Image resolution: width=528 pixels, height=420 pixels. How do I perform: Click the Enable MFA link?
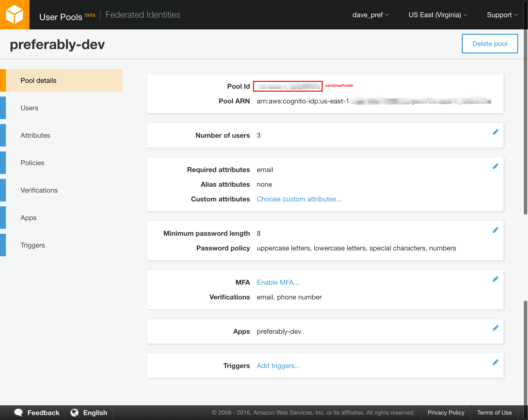click(278, 282)
